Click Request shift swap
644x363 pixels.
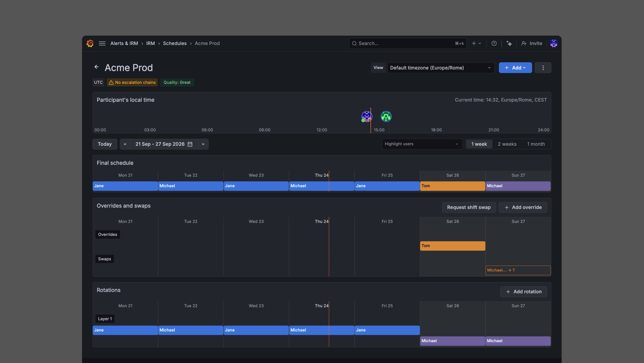(469, 207)
